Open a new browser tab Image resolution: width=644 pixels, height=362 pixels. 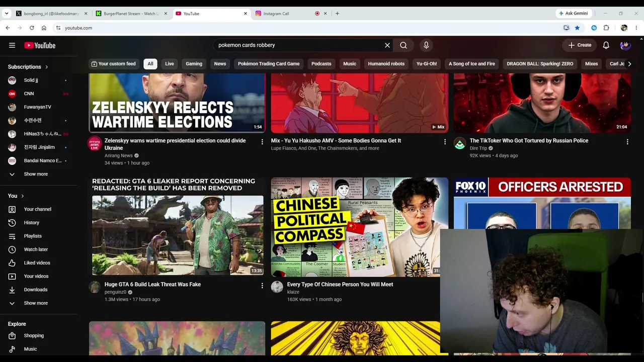[337, 14]
